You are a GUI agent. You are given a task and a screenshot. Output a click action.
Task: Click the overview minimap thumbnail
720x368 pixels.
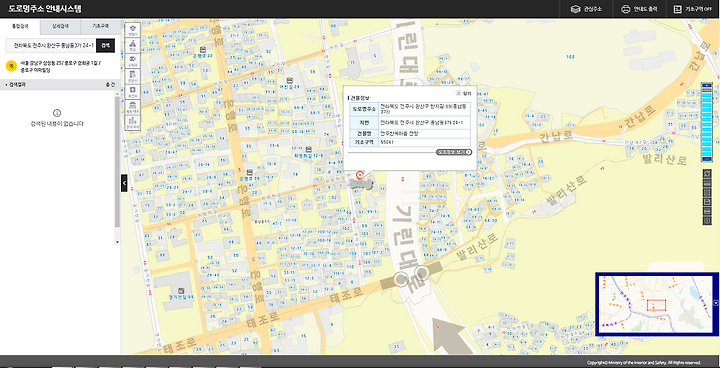[x=655, y=304]
